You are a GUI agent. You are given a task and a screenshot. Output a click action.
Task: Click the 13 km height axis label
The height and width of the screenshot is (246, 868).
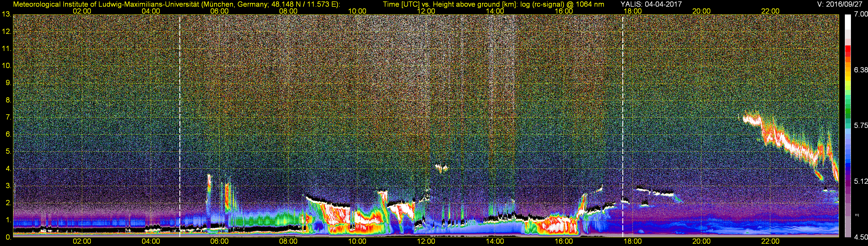coord(6,14)
